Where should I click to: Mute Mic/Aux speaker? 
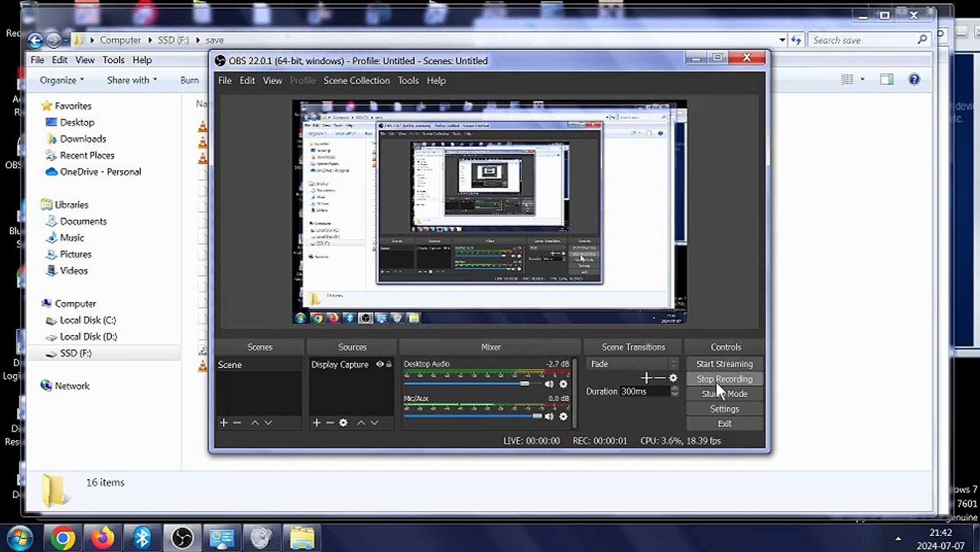(549, 416)
